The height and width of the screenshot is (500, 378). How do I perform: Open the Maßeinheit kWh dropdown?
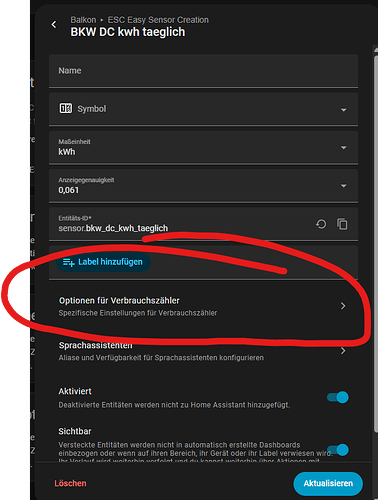coord(203,147)
